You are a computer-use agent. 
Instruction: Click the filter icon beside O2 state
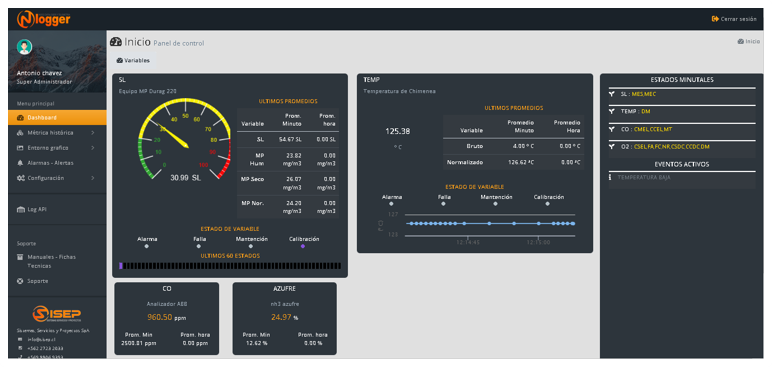[612, 147]
